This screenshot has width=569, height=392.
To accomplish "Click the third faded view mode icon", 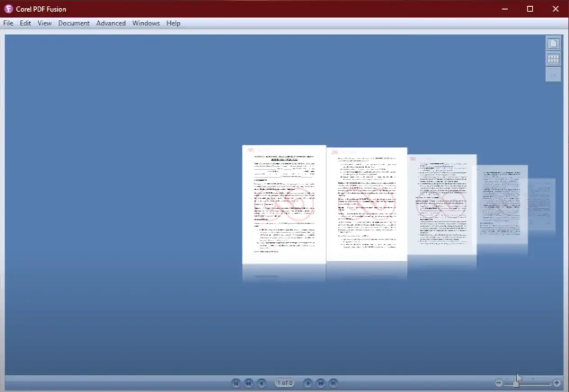I will pos(553,74).
